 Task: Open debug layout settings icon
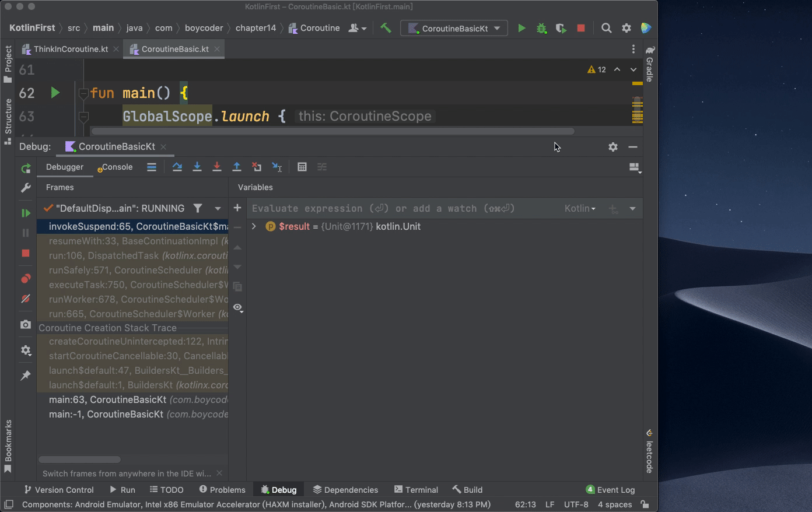[635, 168]
